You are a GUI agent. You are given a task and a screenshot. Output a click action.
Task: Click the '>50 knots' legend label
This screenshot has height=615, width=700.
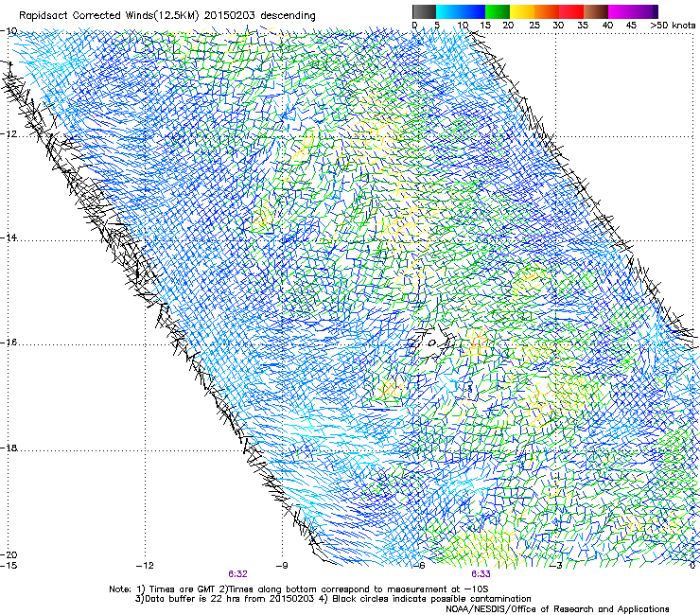[673, 26]
